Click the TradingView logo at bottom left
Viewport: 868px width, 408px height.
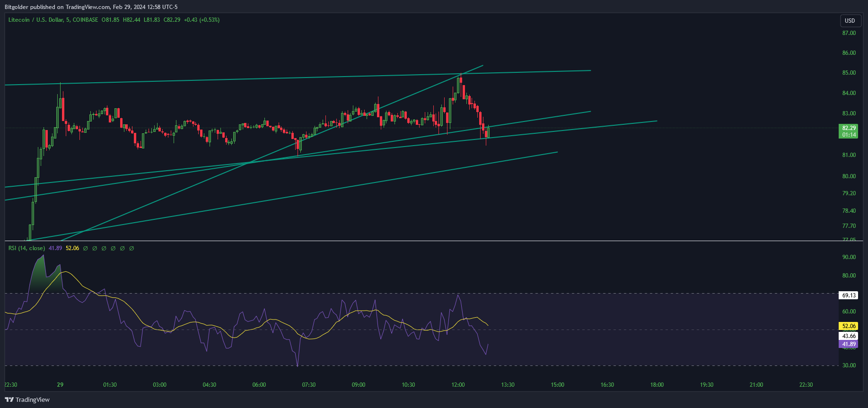[27, 399]
